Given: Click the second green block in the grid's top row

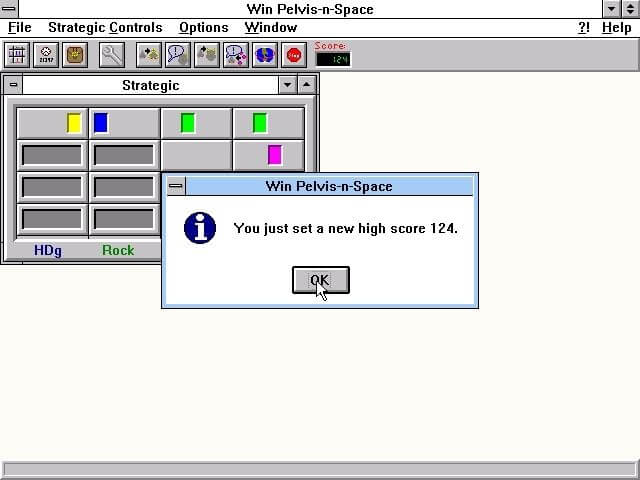Looking at the screenshot, I should [x=260, y=123].
